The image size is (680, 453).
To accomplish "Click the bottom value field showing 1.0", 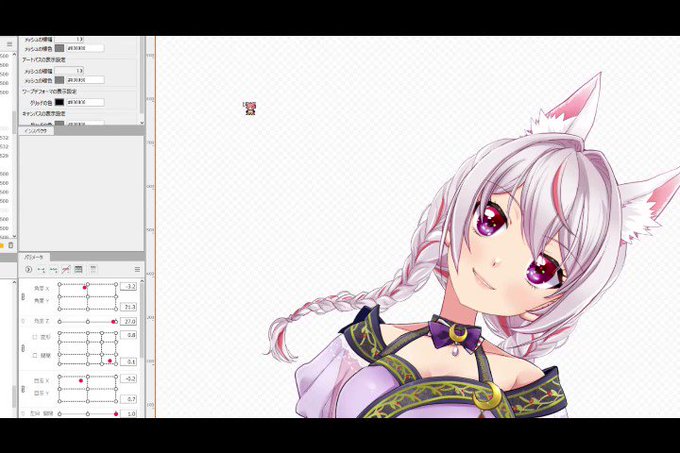I will pos(129,414).
